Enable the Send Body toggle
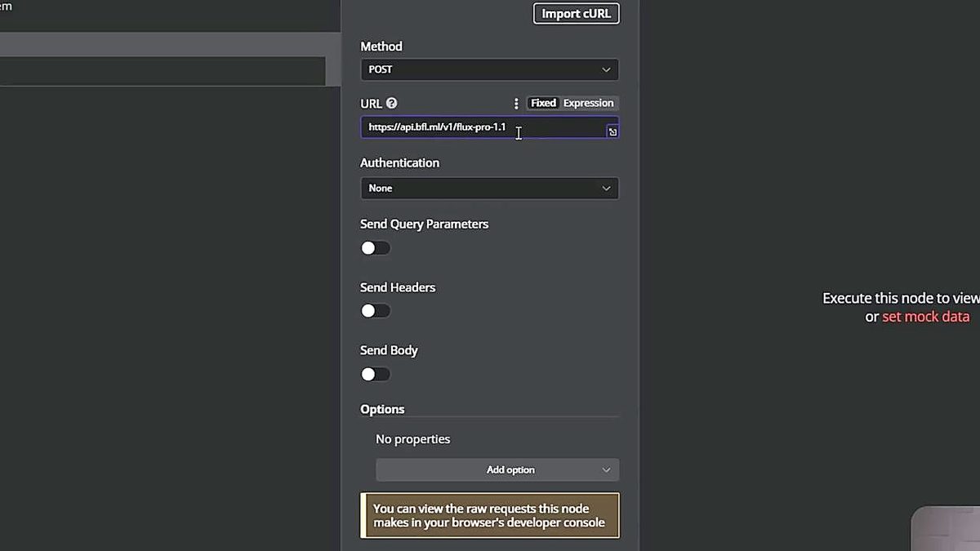Viewport: 980px width, 551px height. click(x=376, y=374)
